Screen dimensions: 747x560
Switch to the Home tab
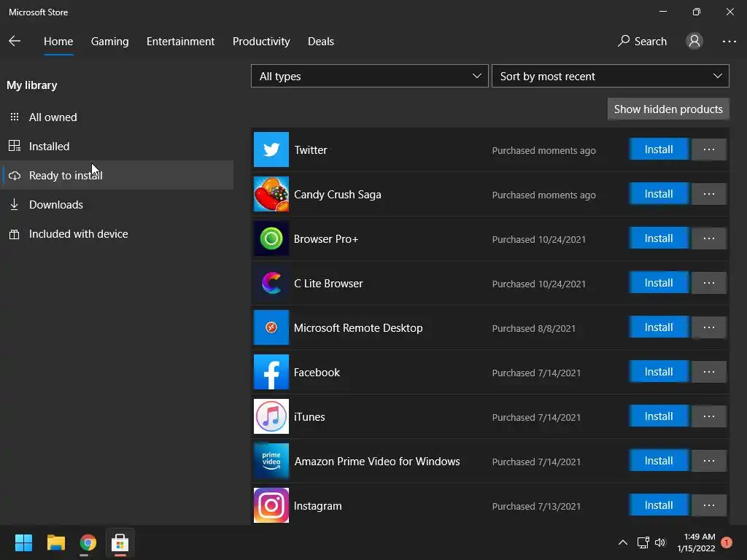(58, 42)
